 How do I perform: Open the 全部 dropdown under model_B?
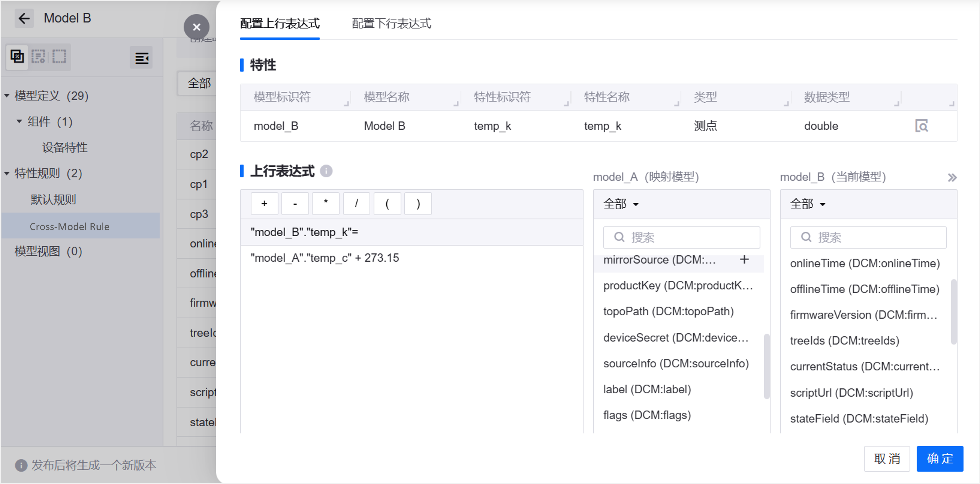pos(807,204)
